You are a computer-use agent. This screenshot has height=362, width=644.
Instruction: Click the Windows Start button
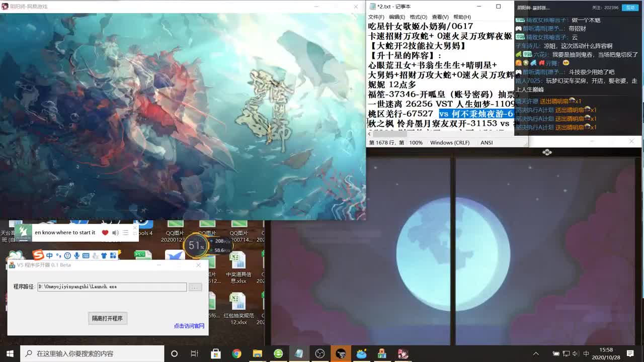click(10, 353)
